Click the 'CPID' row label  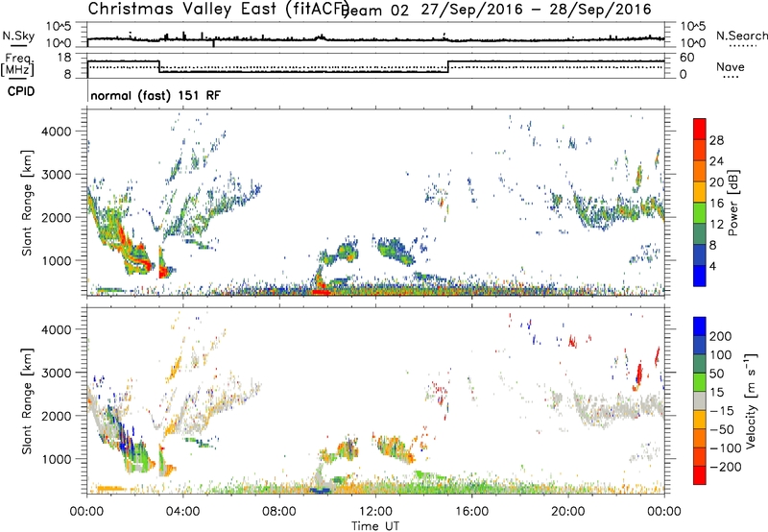(21, 91)
